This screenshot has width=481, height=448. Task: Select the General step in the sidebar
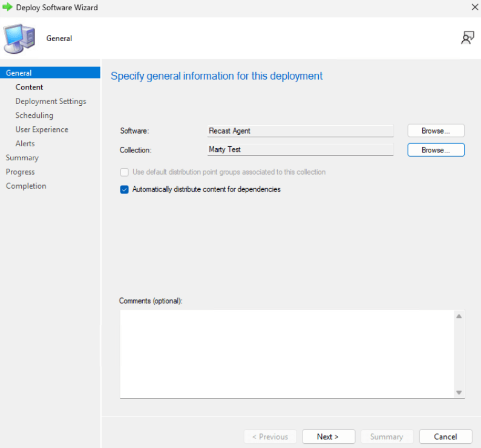click(x=19, y=73)
